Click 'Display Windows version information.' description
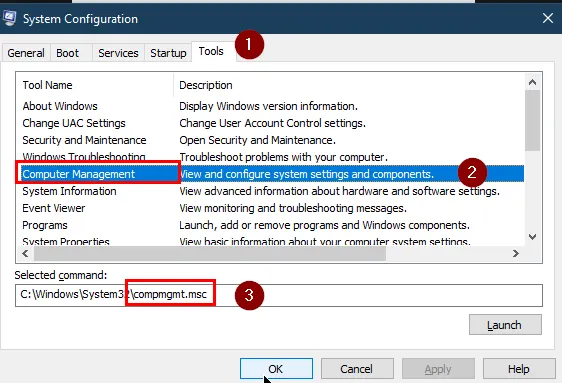 (268, 106)
